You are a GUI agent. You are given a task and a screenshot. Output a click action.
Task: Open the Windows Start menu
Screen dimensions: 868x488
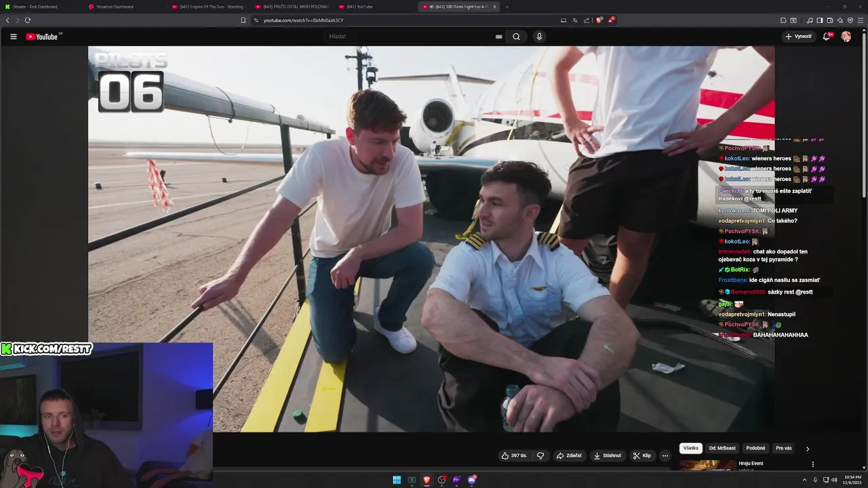(397, 480)
